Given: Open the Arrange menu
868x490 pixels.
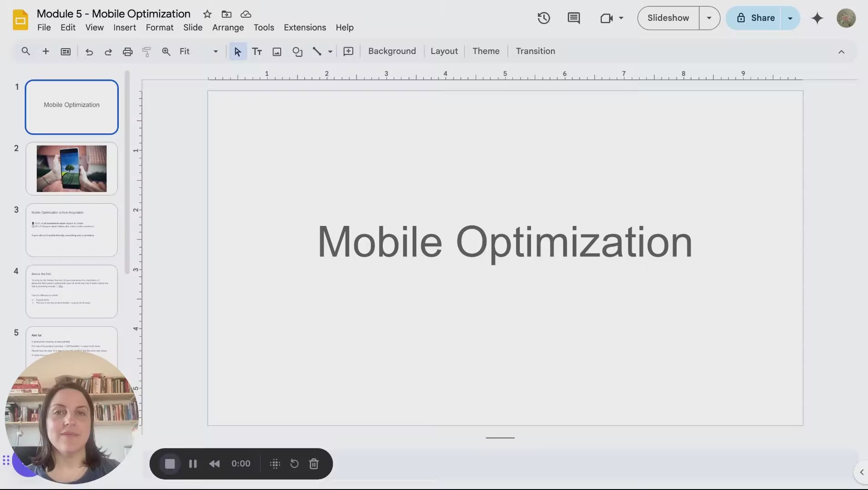Looking at the screenshot, I should point(228,28).
